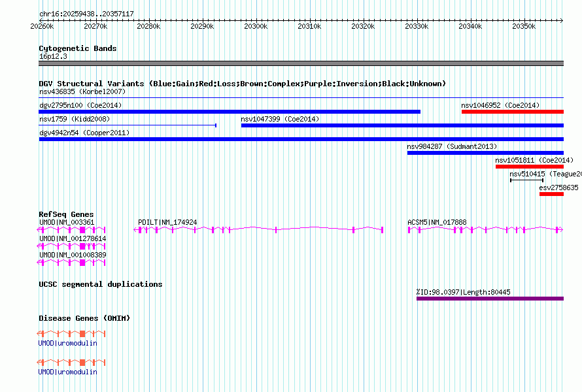582x392 pixels.
Task: Click the 16p12.3 cytogenetic band bar
Action: click(301, 63)
